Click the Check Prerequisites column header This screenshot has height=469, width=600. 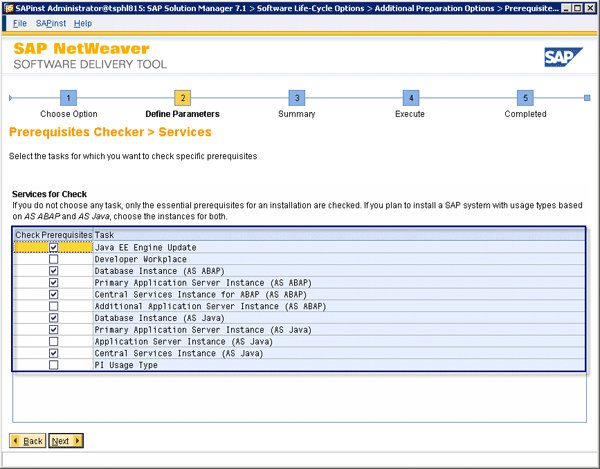click(53, 235)
